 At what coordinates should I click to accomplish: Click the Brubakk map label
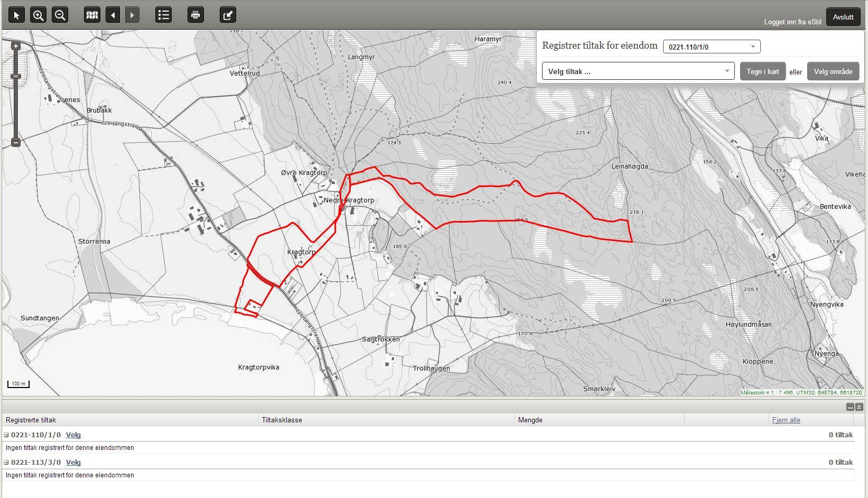(99, 110)
